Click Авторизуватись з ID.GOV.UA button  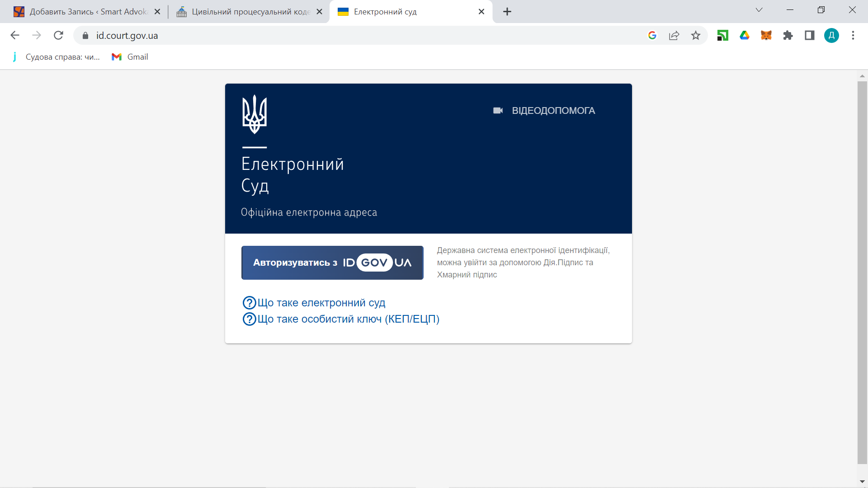point(332,263)
